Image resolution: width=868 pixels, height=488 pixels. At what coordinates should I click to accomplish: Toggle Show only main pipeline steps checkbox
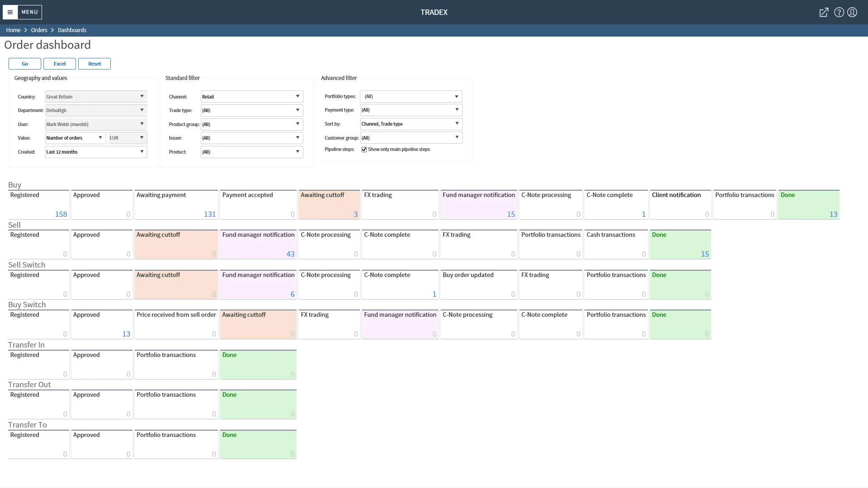[x=364, y=150]
